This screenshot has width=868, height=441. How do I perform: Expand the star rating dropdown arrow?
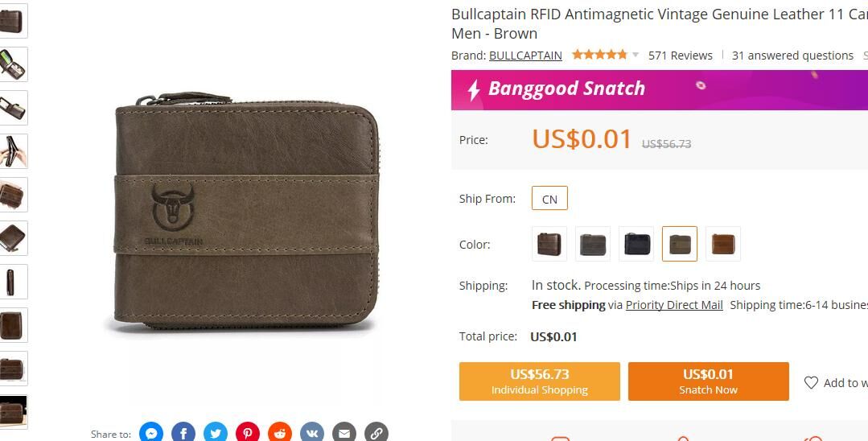pos(636,55)
